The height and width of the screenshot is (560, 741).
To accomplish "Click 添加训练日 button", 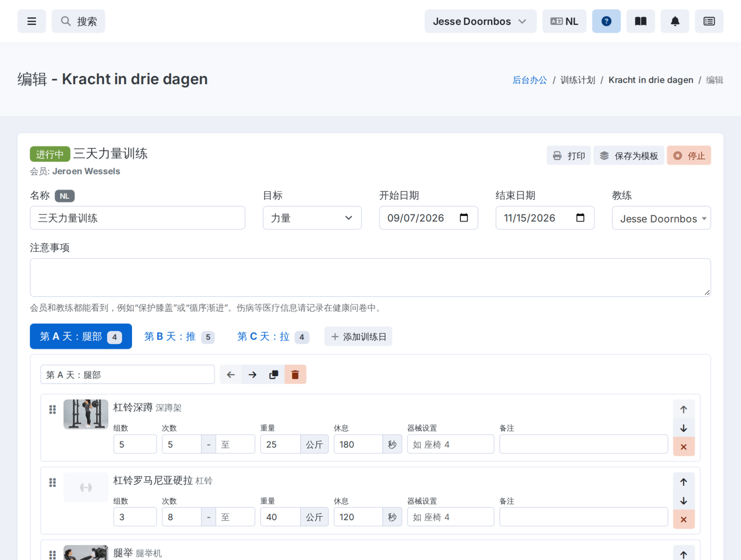I will click(358, 336).
